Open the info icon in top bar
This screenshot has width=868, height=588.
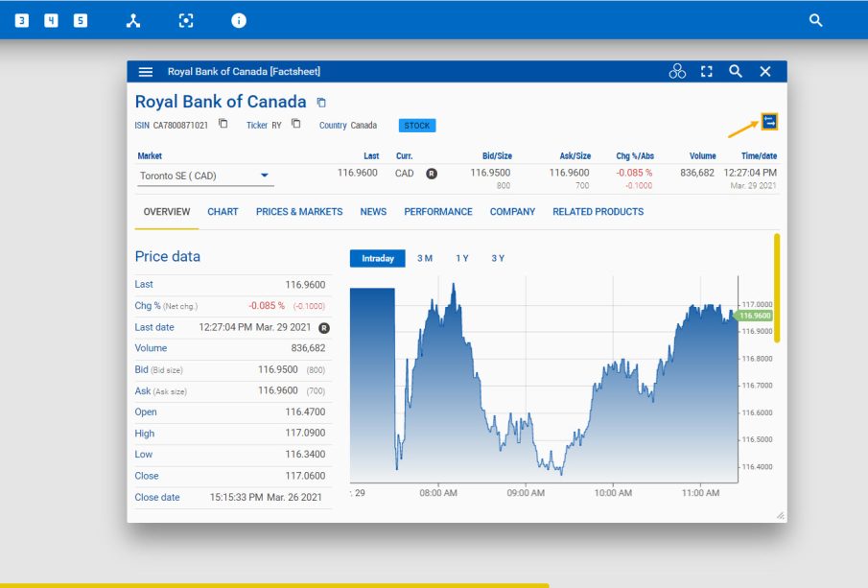click(239, 21)
